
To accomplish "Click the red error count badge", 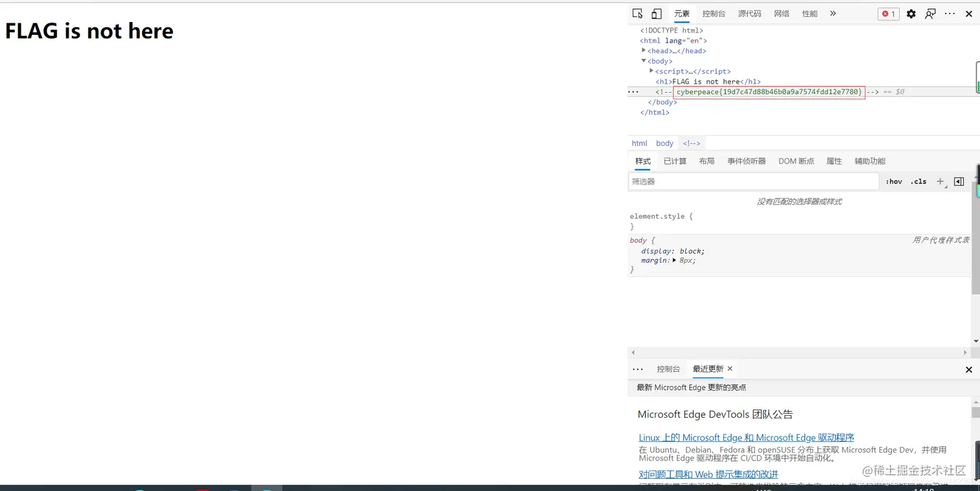I will tap(889, 14).
